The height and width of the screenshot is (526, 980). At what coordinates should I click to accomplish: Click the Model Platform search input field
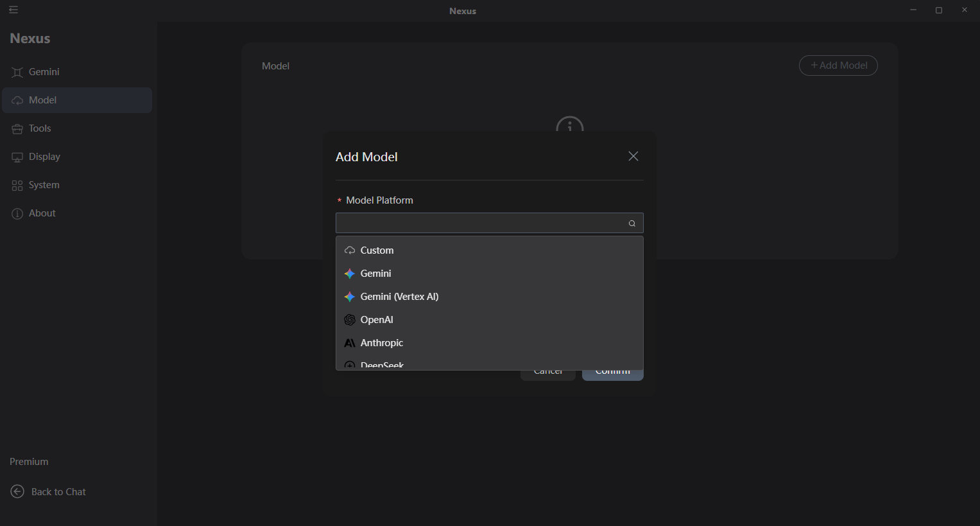pos(481,223)
